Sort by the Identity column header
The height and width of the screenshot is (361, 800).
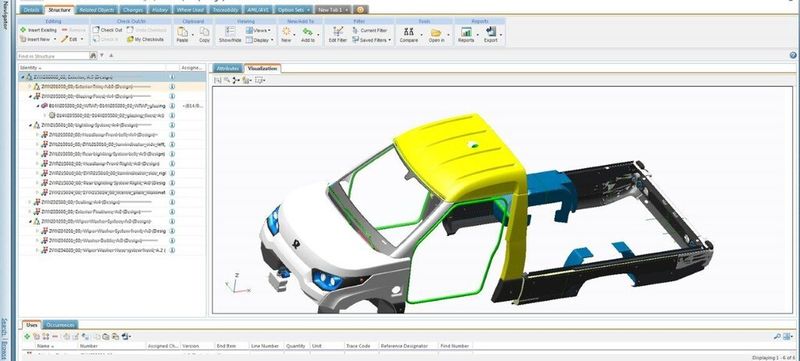(92, 68)
